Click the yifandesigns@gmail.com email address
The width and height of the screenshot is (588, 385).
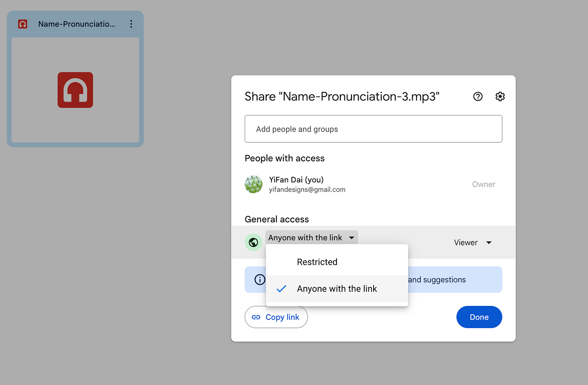coord(307,190)
